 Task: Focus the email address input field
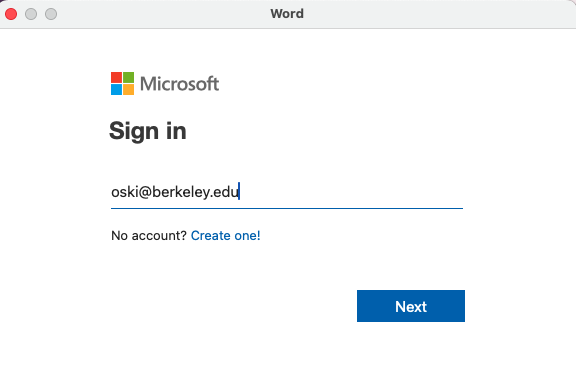[287, 192]
